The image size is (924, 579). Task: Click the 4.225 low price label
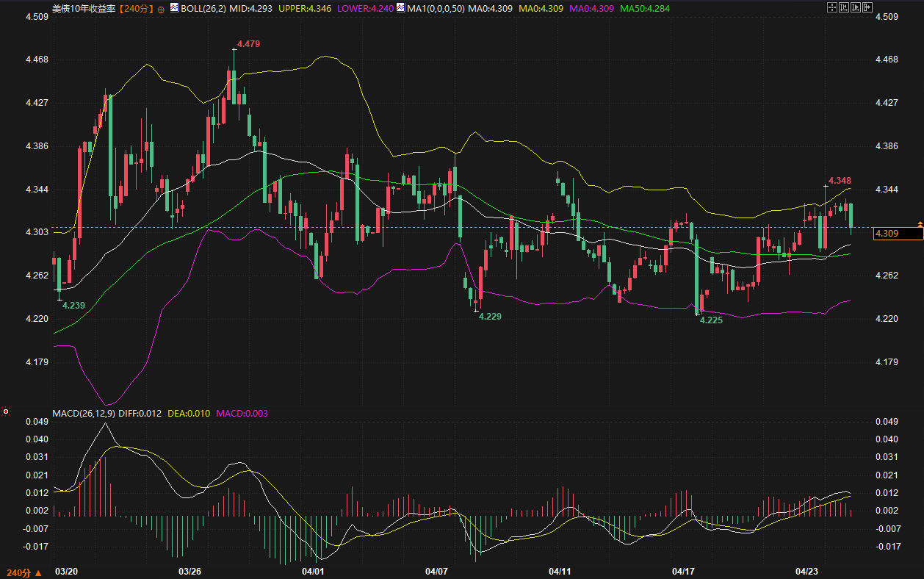click(x=710, y=320)
